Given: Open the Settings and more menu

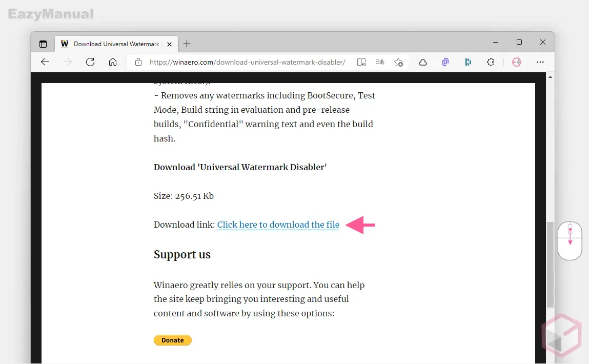Looking at the screenshot, I should (540, 62).
